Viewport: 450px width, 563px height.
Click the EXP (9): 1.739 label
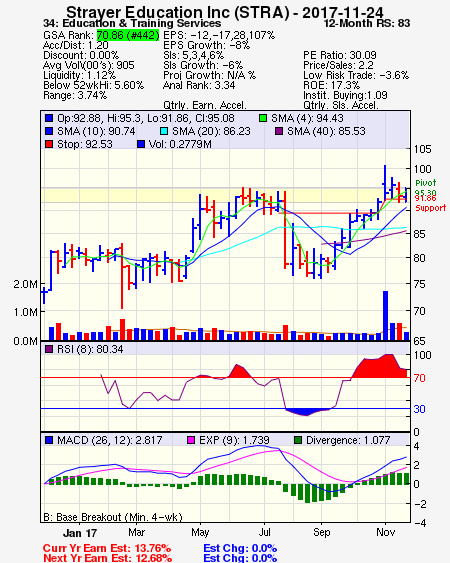pyautogui.click(x=234, y=440)
